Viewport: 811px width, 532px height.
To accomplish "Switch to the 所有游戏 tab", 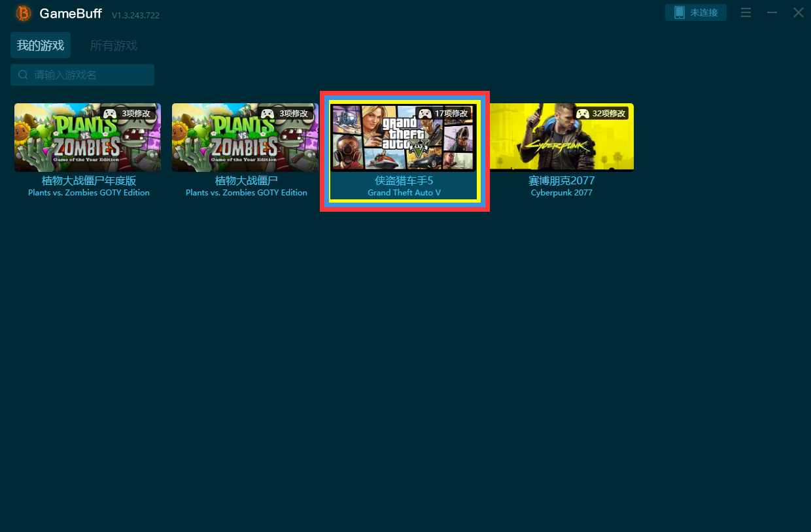I will coord(114,46).
